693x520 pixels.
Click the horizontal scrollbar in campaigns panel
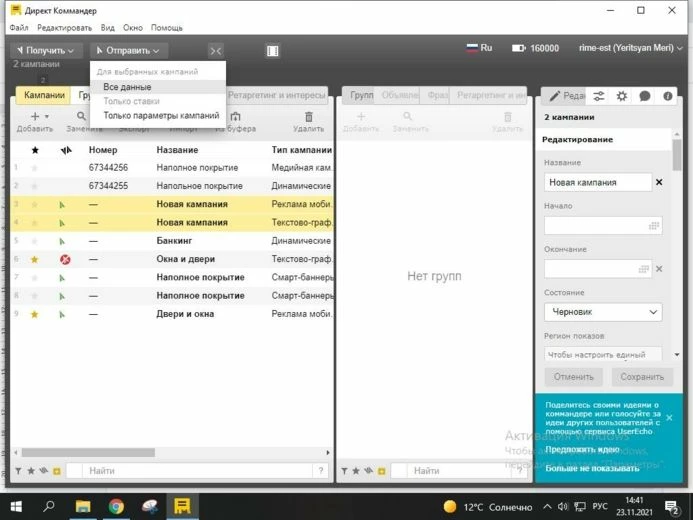point(88,452)
